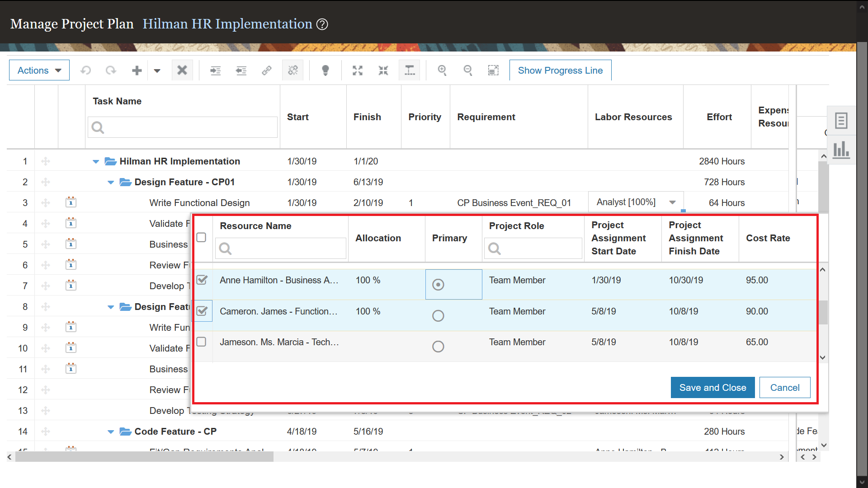Check Jameson Ms. Marcia resource checkbox
This screenshot has width=868, height=488.
[202, 342]
